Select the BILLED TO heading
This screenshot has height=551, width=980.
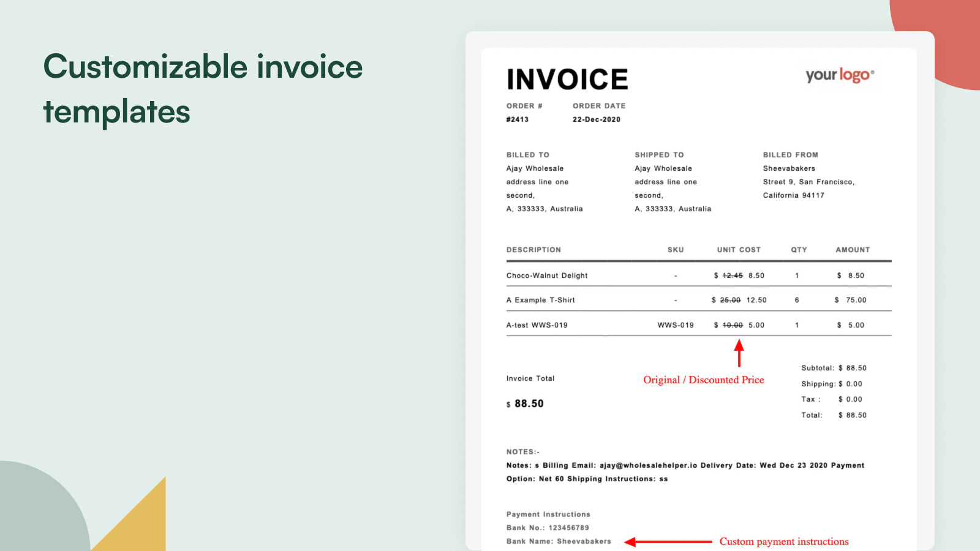[528, 155]
